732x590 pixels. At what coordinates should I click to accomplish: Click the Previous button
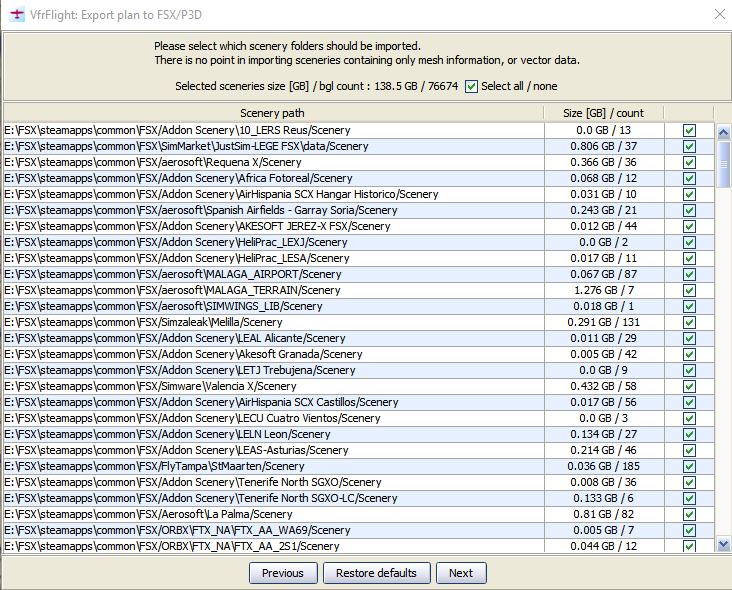(282, 573)
